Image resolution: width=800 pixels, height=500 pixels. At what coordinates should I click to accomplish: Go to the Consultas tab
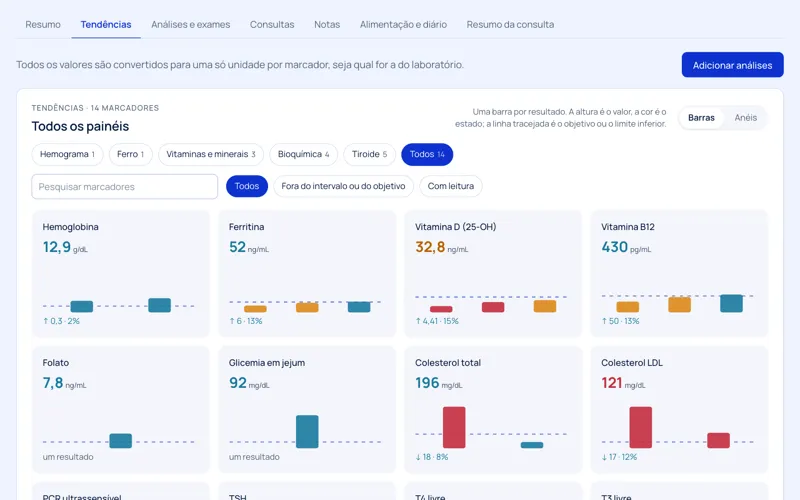pyautogui.click(x=272, y=24)
